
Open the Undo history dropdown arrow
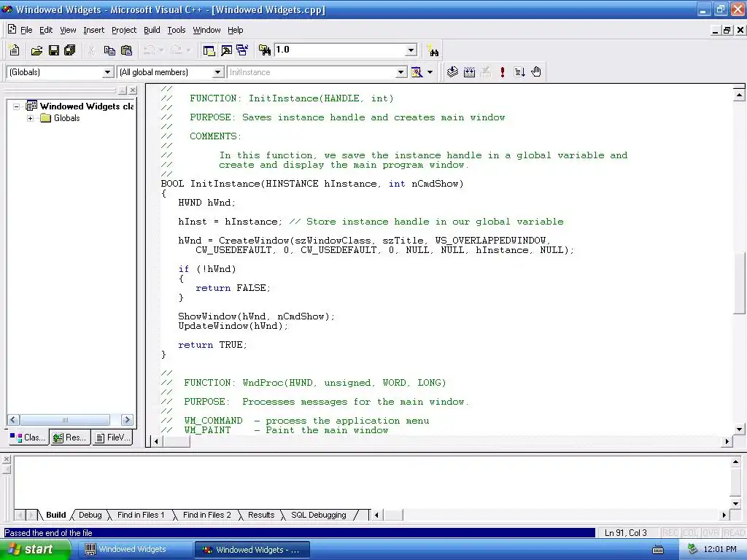pyautogui.click(x=161, y=50)
